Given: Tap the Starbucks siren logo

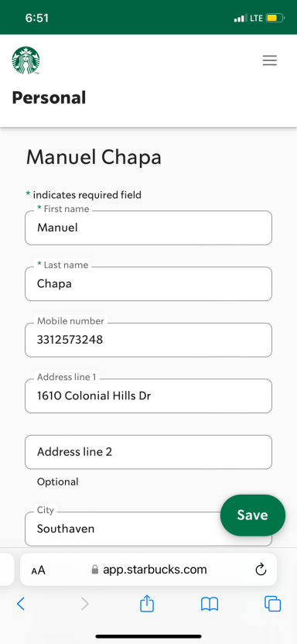Looking at the screenshot, I should pyautogui.click(x=26, y=60).
